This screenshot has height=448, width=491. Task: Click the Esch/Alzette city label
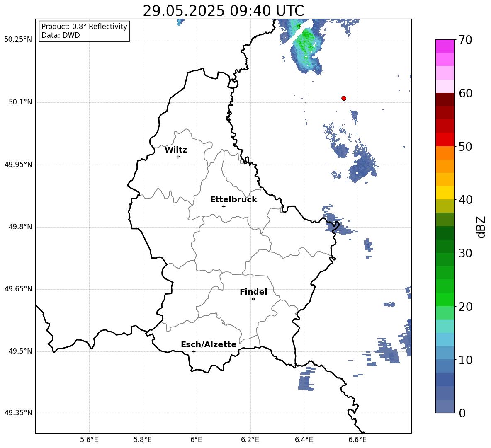pos(209,344)
